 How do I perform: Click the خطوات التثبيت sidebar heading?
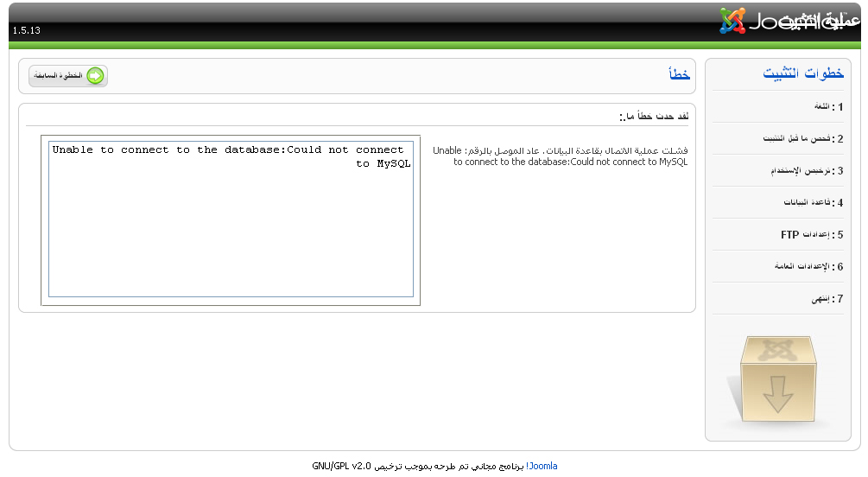[x=802, y=73]
